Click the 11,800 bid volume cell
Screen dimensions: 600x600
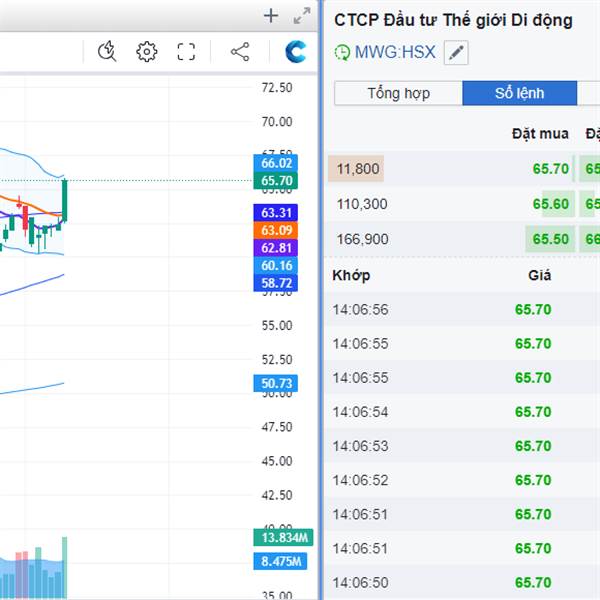pos(357,169)
